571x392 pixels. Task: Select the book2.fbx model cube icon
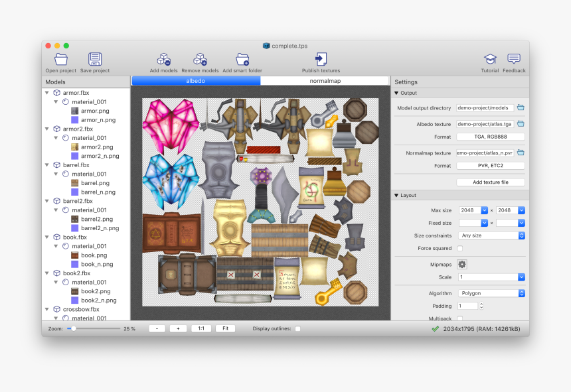pyautogui.click(x=57, y=273)
